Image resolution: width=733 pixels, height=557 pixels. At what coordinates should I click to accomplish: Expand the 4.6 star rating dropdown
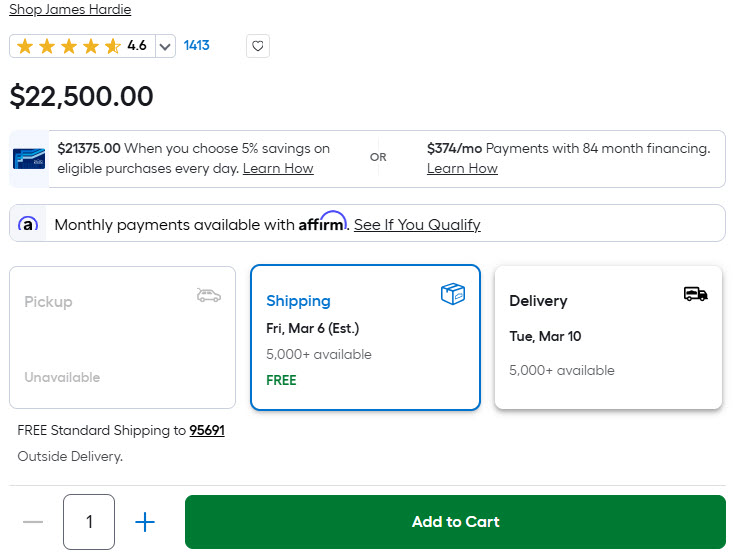[x=165, y=46]
